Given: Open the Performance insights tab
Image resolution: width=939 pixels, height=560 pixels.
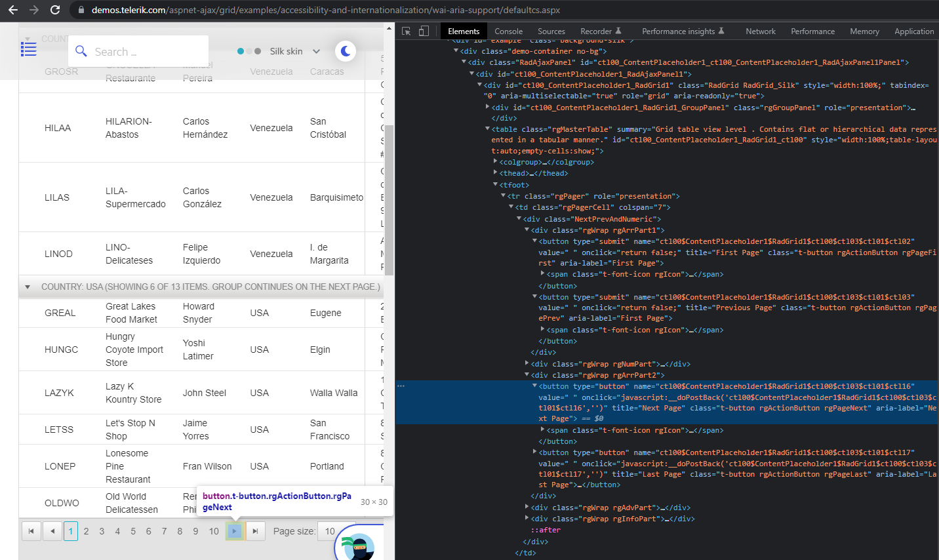Looking at the screenshot, I should pos(683,31).
